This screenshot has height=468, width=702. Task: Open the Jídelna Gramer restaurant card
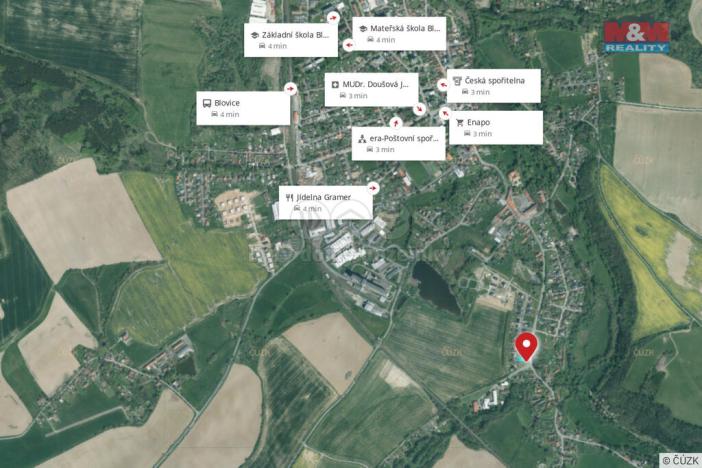pyautogui.click(x=325, y=203)
